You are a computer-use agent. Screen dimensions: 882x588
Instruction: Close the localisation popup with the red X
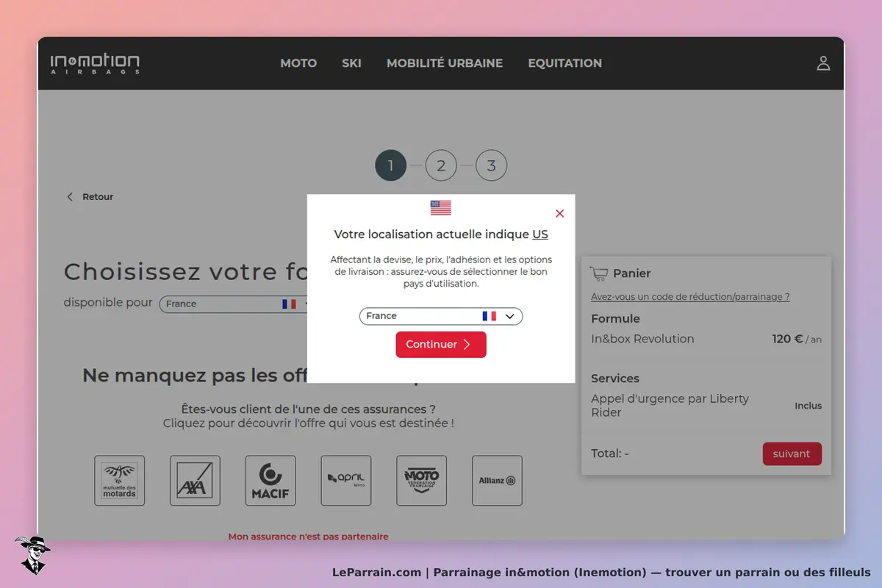tap(560, 213)
